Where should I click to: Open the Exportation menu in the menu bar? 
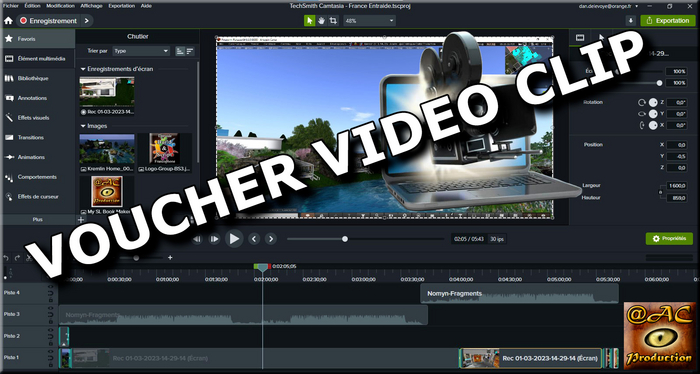click(x=121, y=6)
